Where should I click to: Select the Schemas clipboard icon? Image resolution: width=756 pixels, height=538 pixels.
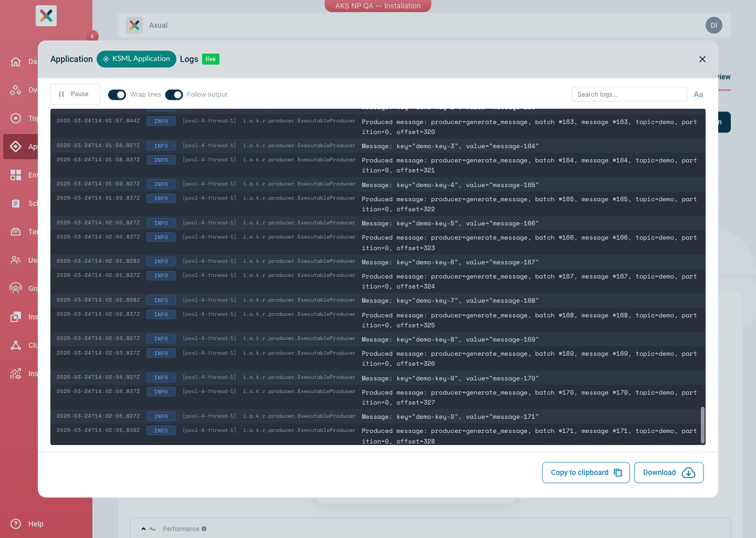pyautogui.click(x=16, y=203)
